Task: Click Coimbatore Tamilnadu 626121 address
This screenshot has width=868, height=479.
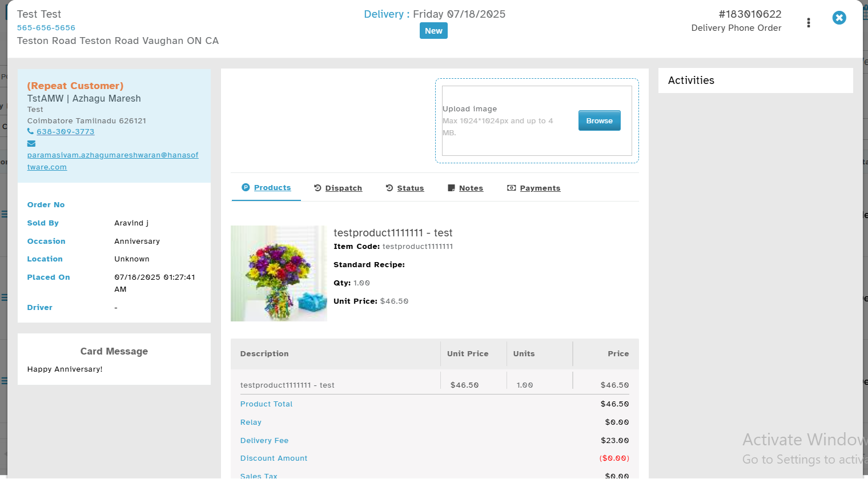Action: click(87, 120)
